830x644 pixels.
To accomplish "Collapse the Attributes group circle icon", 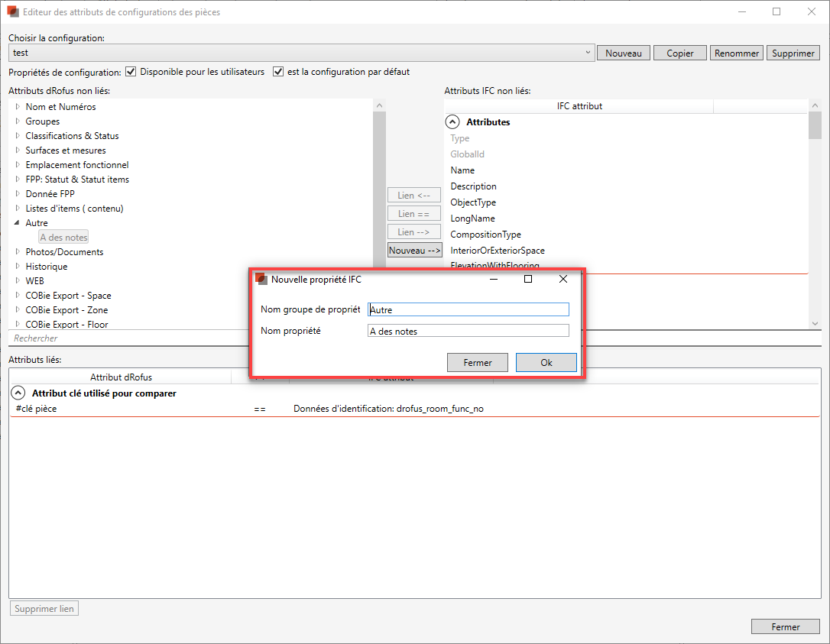I will pos(452,122).
